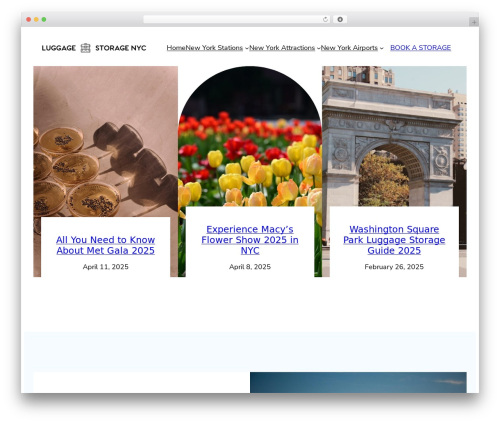The image size is (500, 423).
Task: Open Washington Square Park Luggage Storage Guide
Action: (x=394, y=240)
